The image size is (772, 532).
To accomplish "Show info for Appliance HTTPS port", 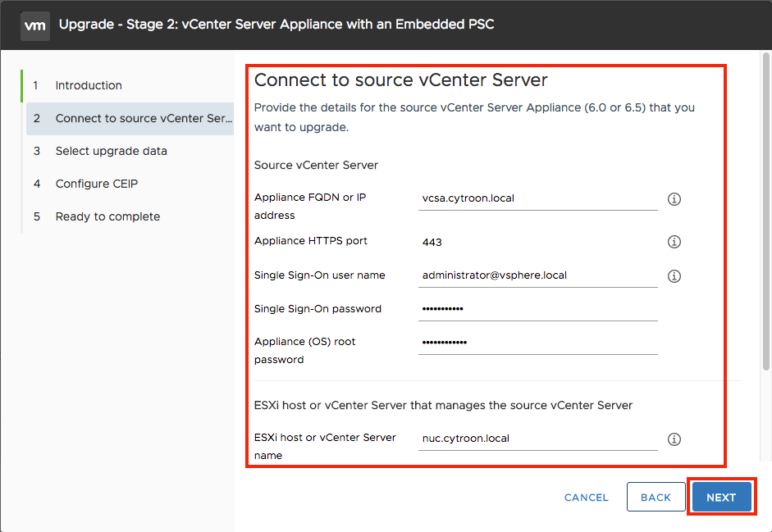I will point(674,242).
